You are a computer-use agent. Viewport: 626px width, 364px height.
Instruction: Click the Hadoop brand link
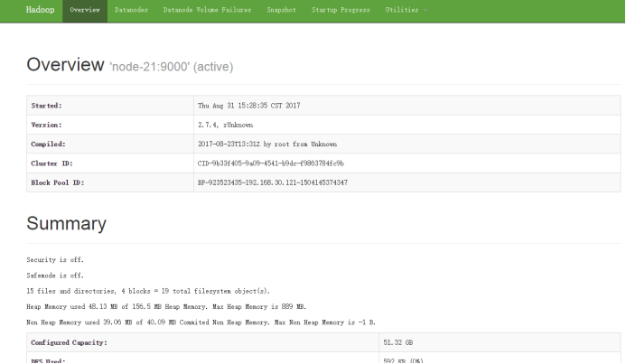(40, 10)
